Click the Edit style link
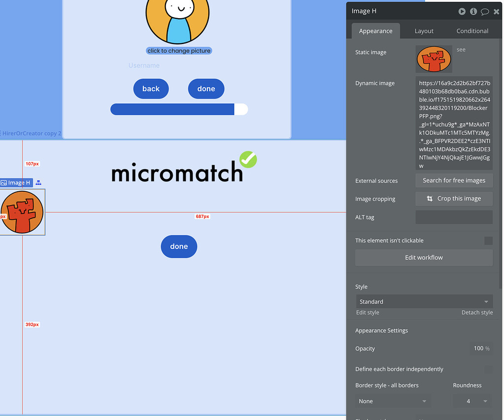The image size is (504, 420). tap(367, 312)
